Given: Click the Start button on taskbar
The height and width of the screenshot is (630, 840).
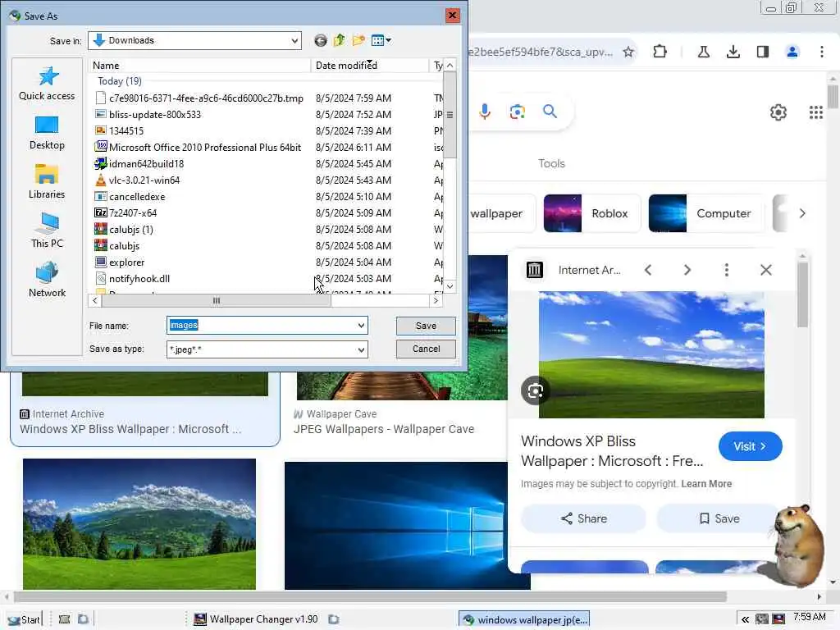Looking at the screenshot, I should (x=25, y=619).
